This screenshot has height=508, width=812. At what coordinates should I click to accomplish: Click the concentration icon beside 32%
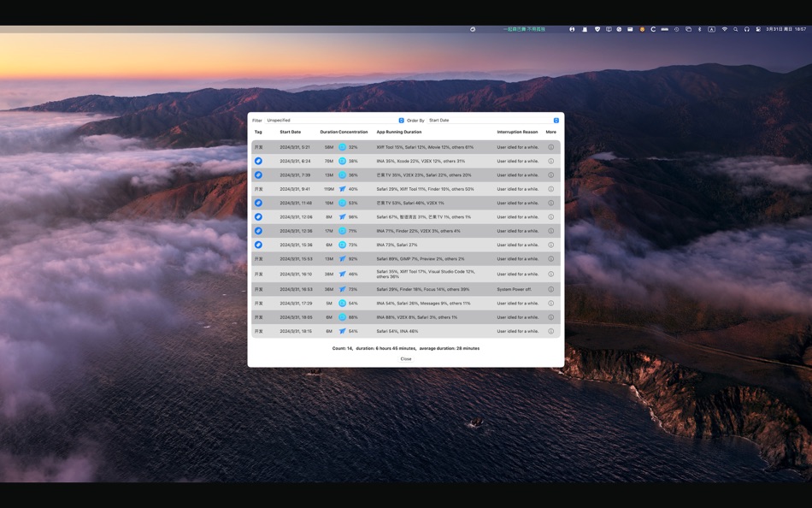342,147
